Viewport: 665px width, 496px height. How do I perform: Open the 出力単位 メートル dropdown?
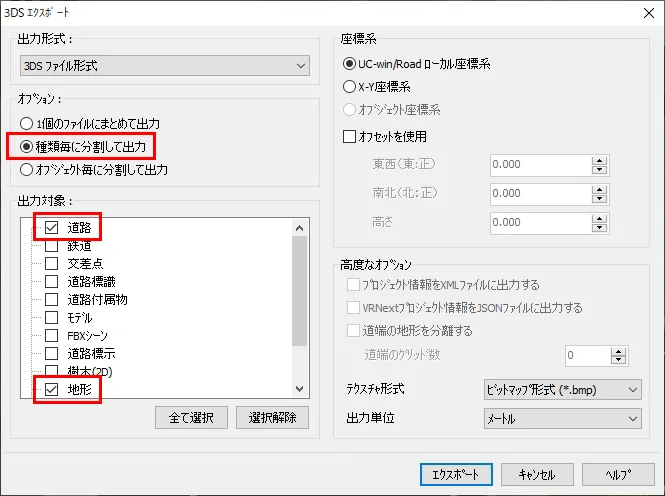tap(561, 419)
